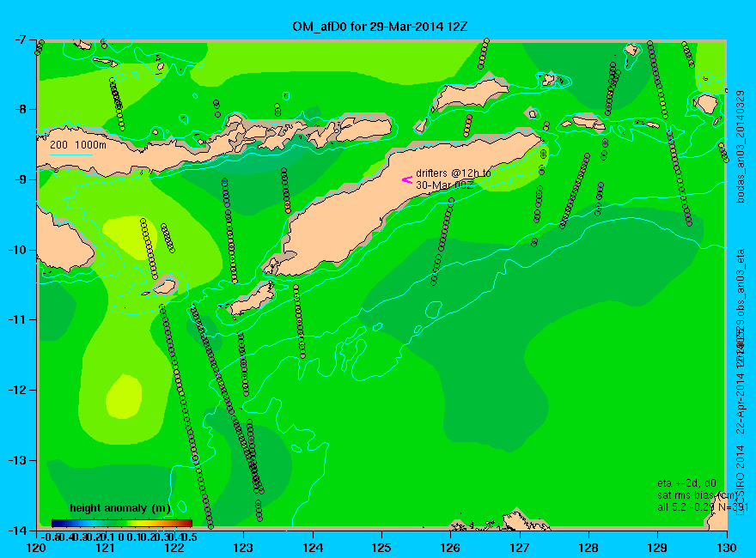756x558 pixels.
Task: Click the drifters @12h to 30-Mar-00Z label
Action: click(454, 179)
